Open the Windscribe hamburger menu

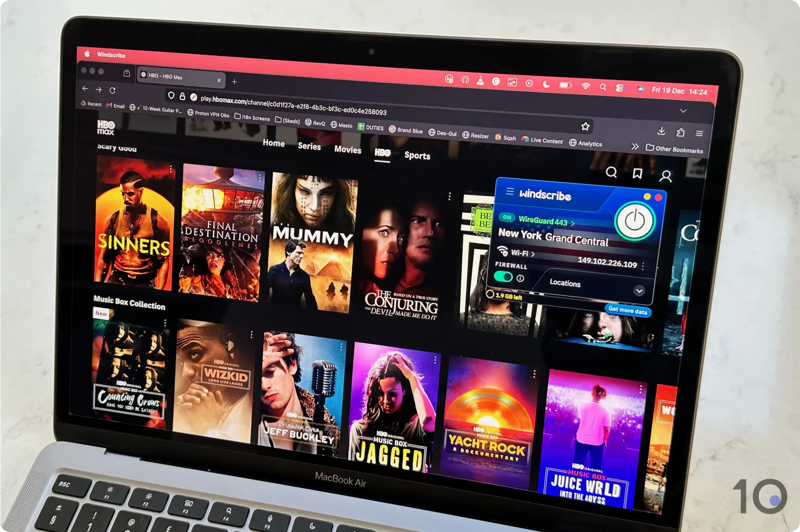click(x=509, y=192)
